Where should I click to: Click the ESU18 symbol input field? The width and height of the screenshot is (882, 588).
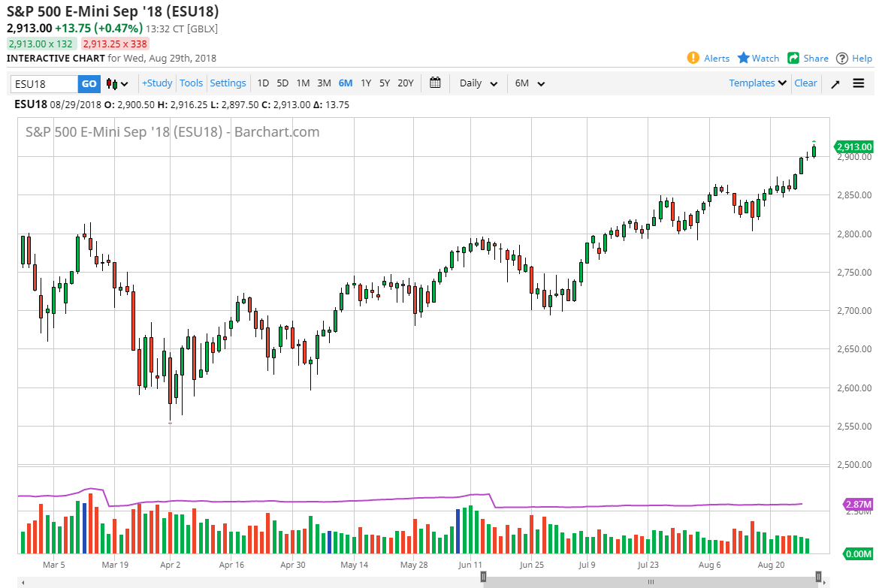point(44,83)
